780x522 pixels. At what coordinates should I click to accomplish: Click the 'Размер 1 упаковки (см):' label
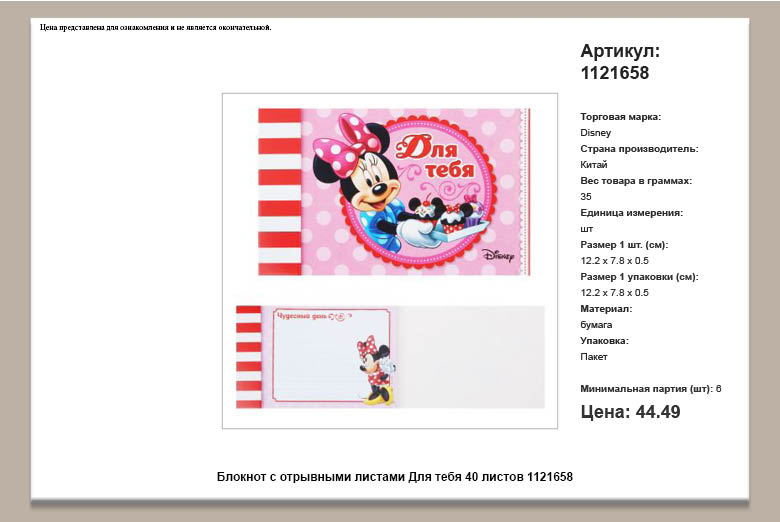pyautogui.click(x=639, y=277)
